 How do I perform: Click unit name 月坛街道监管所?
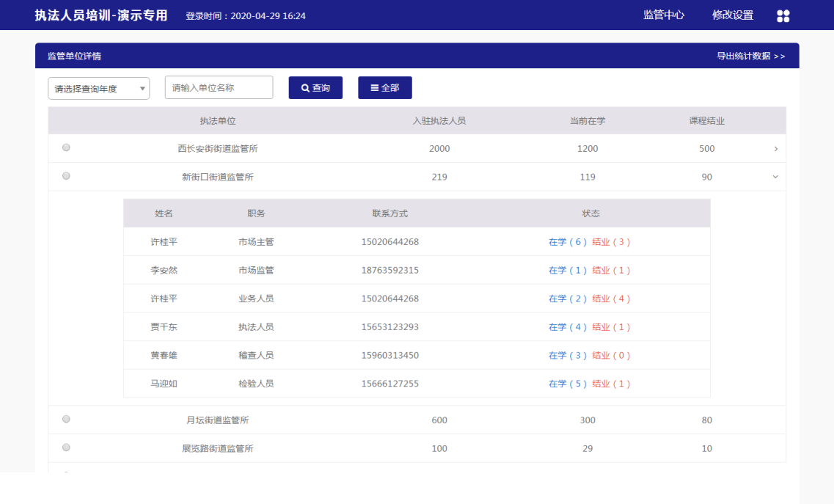coord(218,420)
